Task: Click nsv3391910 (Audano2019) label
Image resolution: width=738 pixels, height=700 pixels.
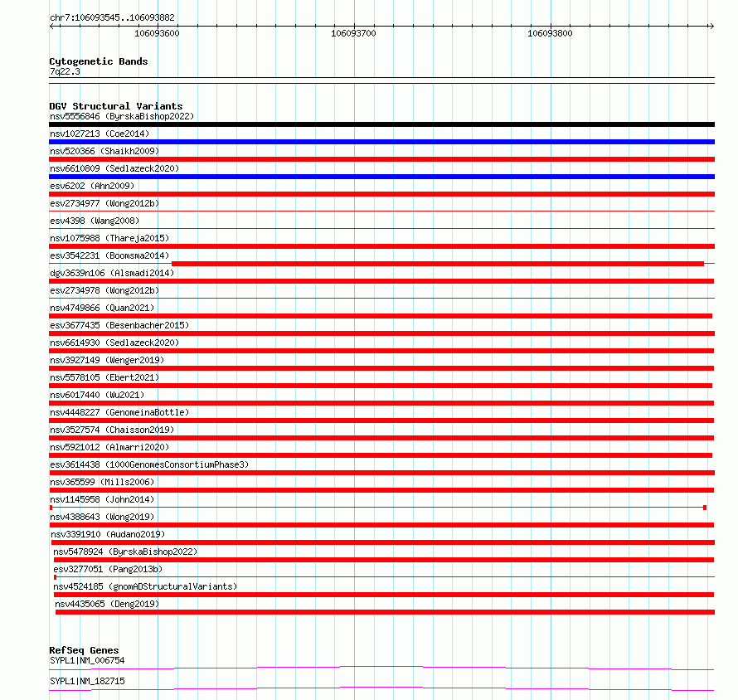Action: pyautogui.click(x=108, y=534)
